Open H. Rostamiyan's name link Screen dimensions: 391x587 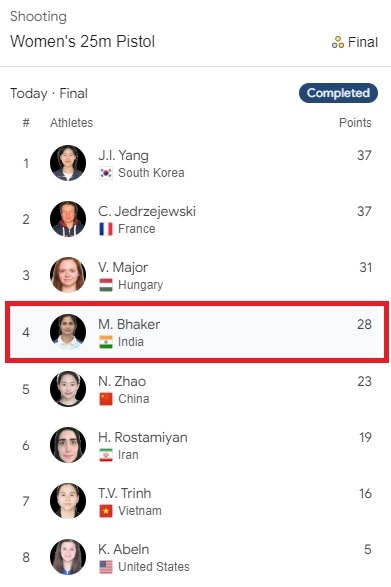[x=143, y=437]
